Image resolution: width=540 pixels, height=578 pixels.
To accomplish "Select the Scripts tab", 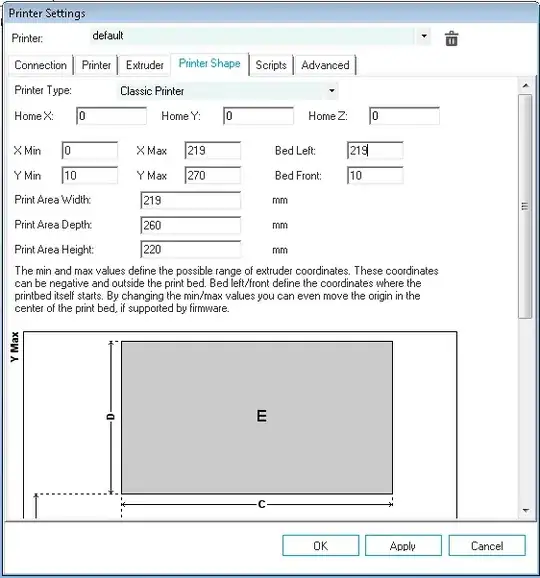I will coord(271,65).
